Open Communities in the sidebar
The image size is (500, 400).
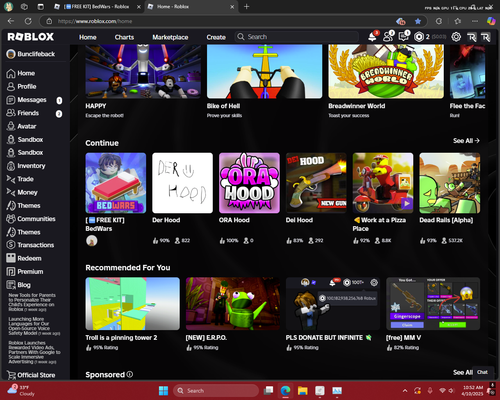tap(31, 219)
